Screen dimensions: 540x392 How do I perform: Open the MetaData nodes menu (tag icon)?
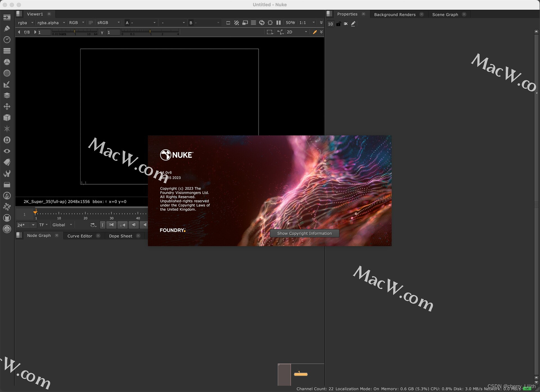pos(7,162)
